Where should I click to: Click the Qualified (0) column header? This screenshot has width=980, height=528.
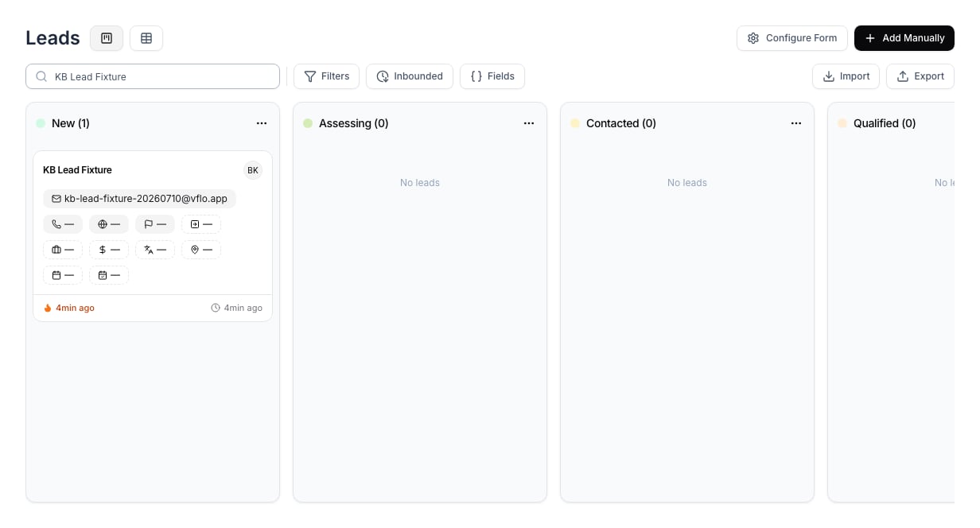pos(885,123)
